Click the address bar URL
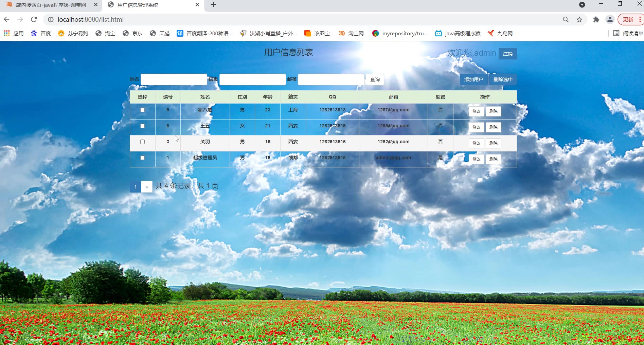Viewport: 644px width, 345px height. pos(90,19)
